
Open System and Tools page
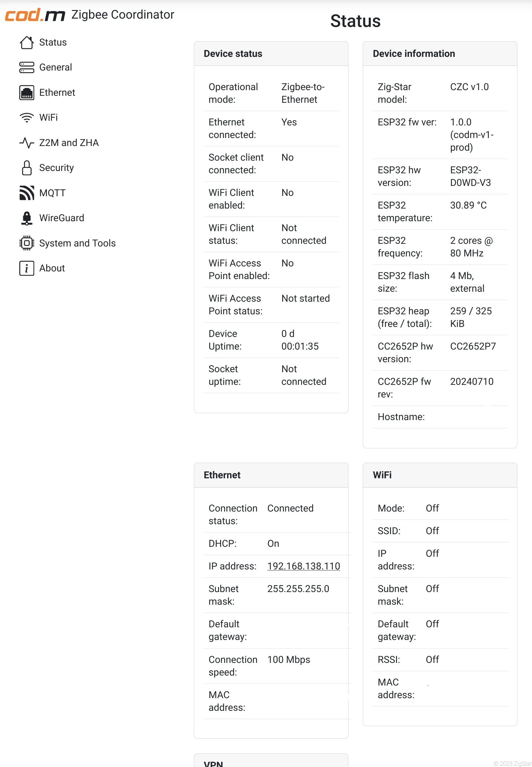click(77, 243)
